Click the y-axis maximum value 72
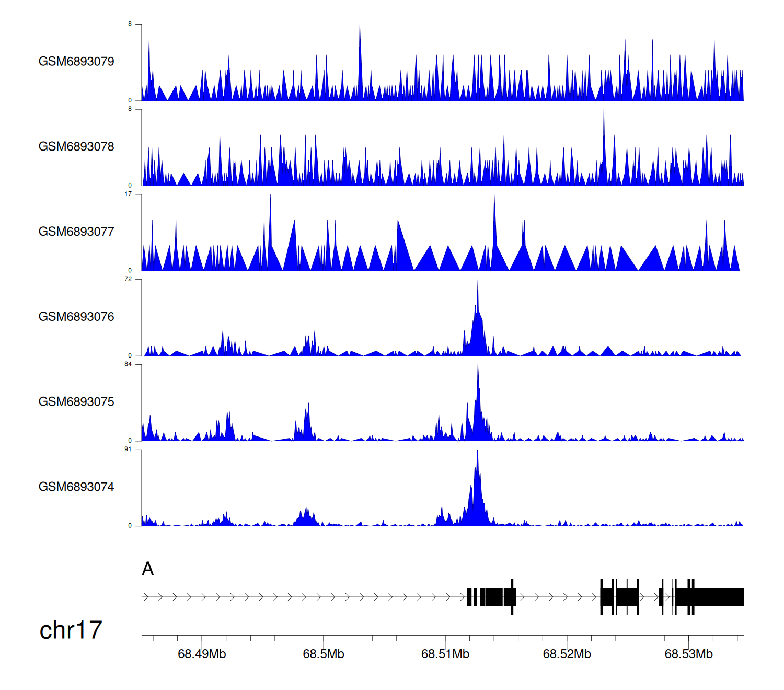This screenshot has height=690, width=784. coord(128,279)
